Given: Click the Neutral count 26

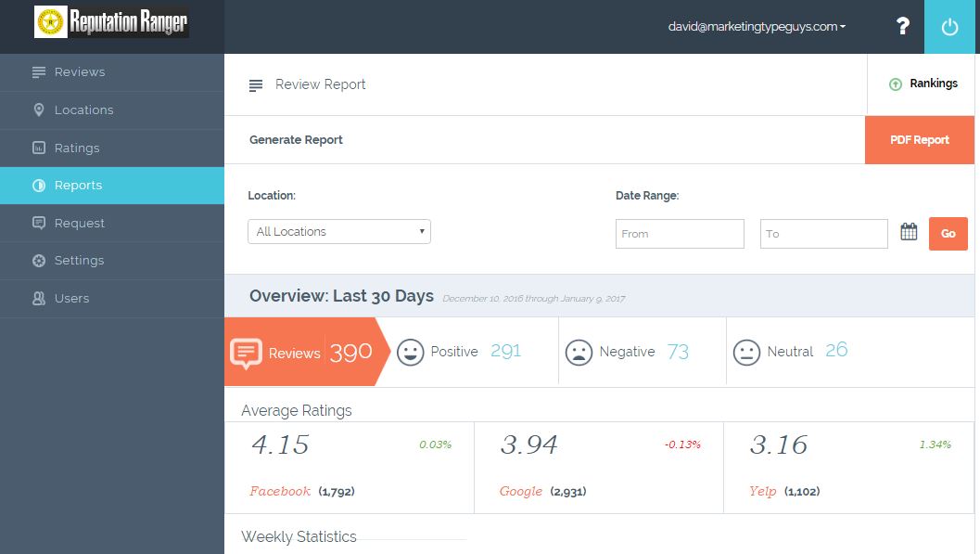Looking at the screenshot, I should [x=836, y=350].
